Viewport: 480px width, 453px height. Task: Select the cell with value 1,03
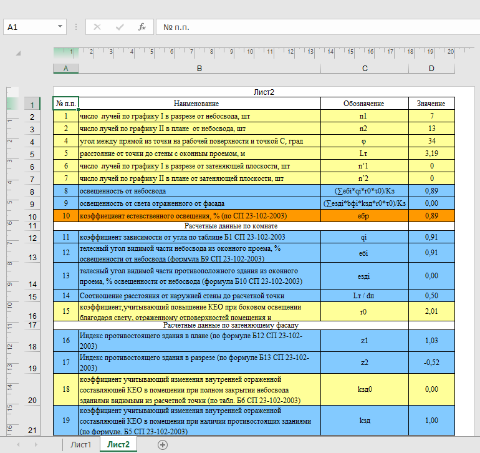pyautogui.click(x=431, y=340)
